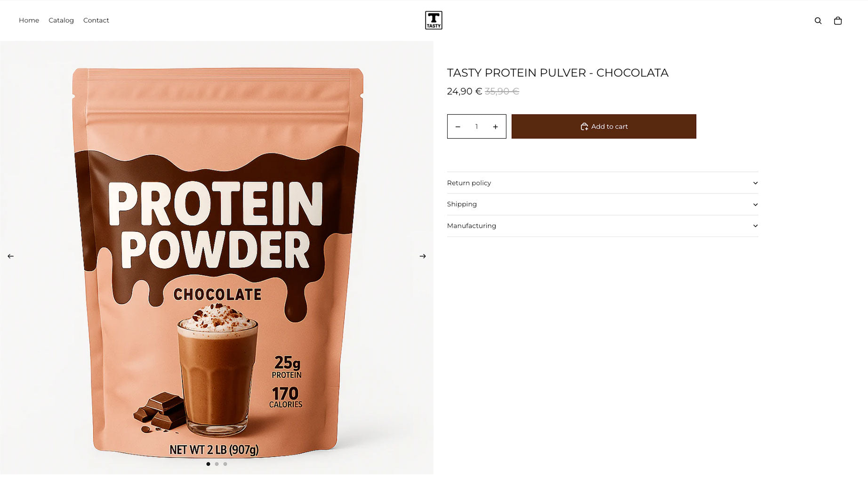Decrease quantity with the minus icon
Screen dimensions: 868x494
click(458, 127)
